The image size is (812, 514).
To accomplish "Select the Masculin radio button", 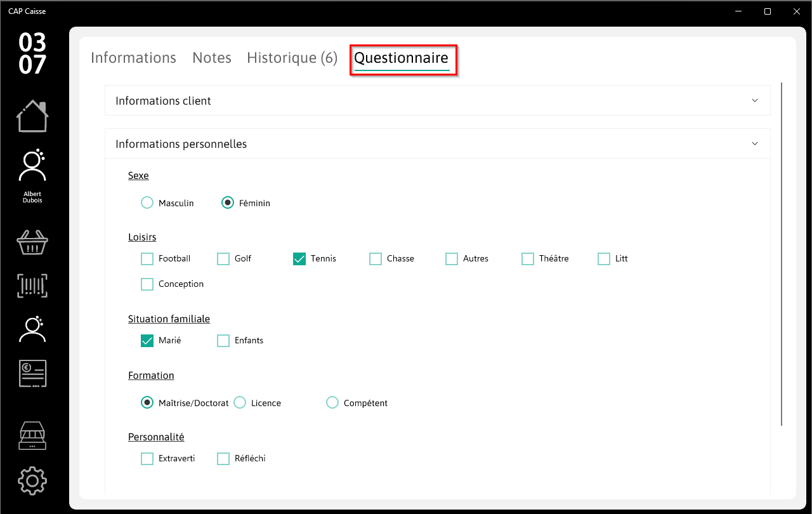I will [147, 203].
